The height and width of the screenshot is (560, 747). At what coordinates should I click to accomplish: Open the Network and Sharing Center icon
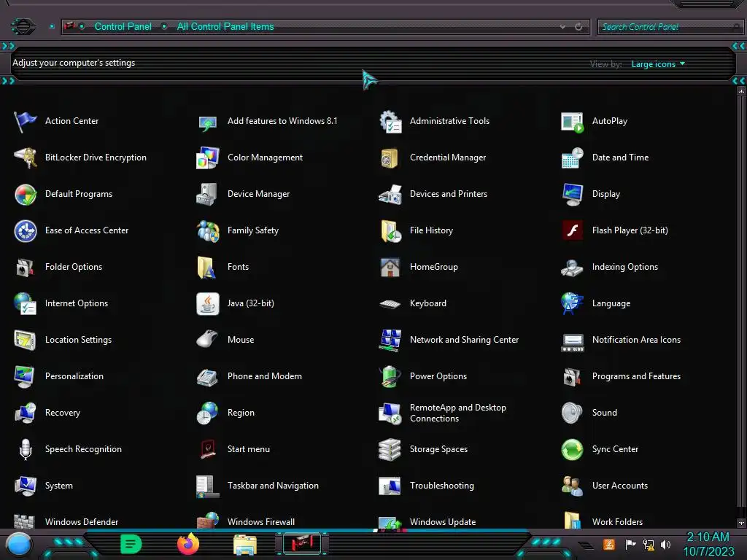point(390,340)
